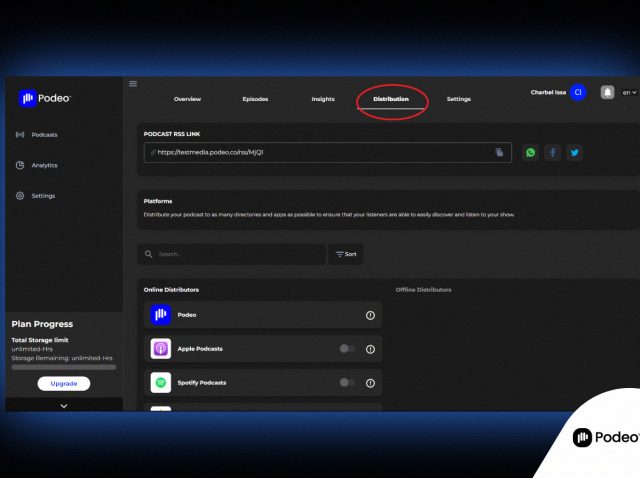This screenshot has height=478, width=640.
Task: Click the platforms search field
Action: pos(232,254)
